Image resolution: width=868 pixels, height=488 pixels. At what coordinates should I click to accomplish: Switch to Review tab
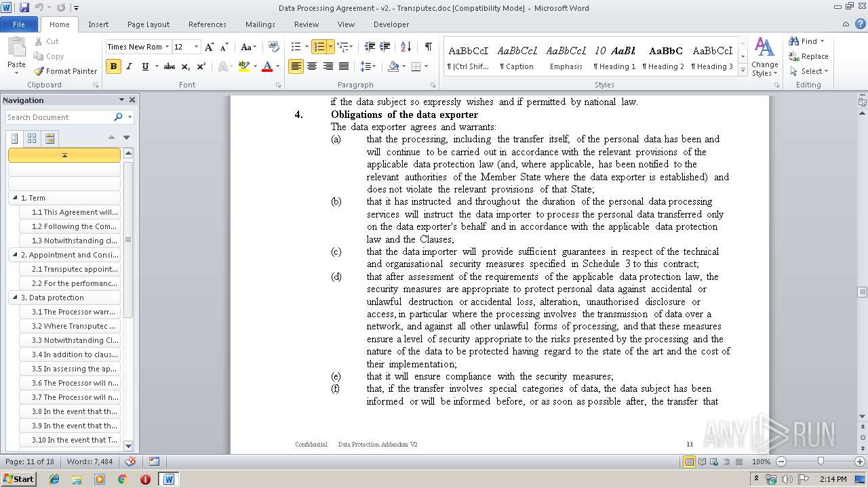pyautogui.click(x=307, y=24)
